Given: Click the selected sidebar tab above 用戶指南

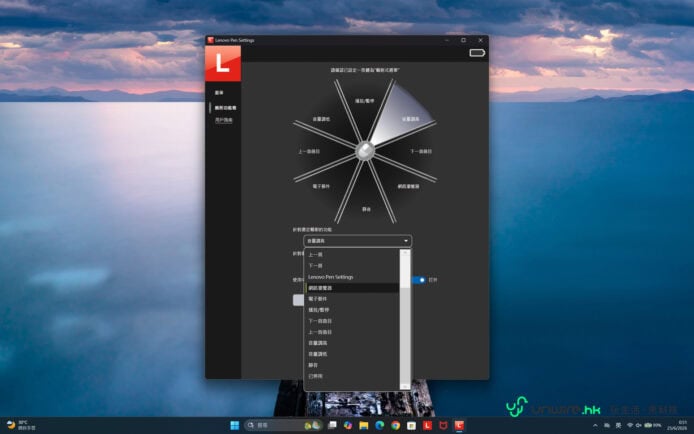Looking at the screenshot, I should (x=225, y=108).
